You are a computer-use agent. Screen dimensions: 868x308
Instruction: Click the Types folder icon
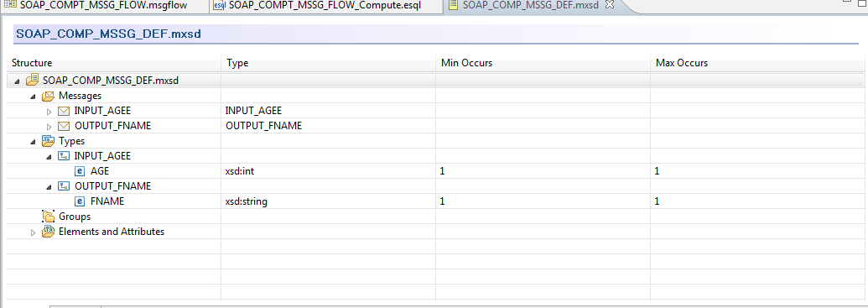pos(48,141)
